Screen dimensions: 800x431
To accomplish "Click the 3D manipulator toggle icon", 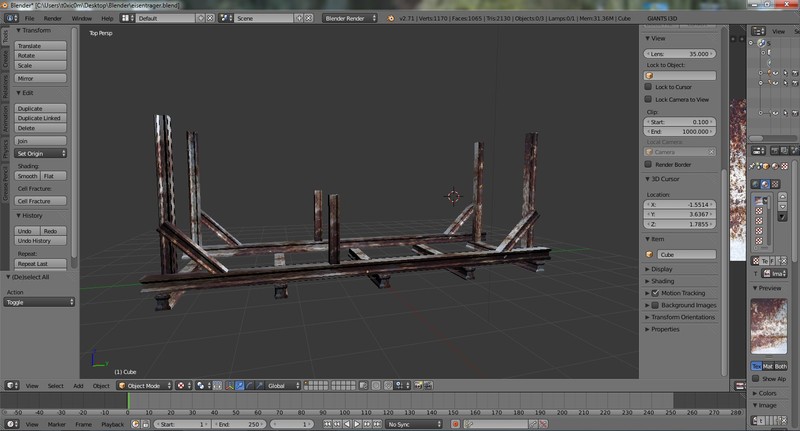I will 227,385.
